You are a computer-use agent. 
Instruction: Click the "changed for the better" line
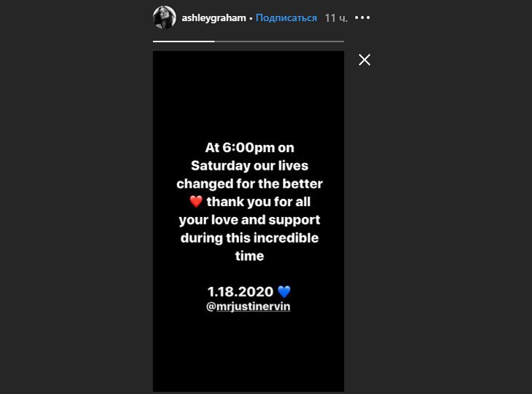click(x=249, y=182)
